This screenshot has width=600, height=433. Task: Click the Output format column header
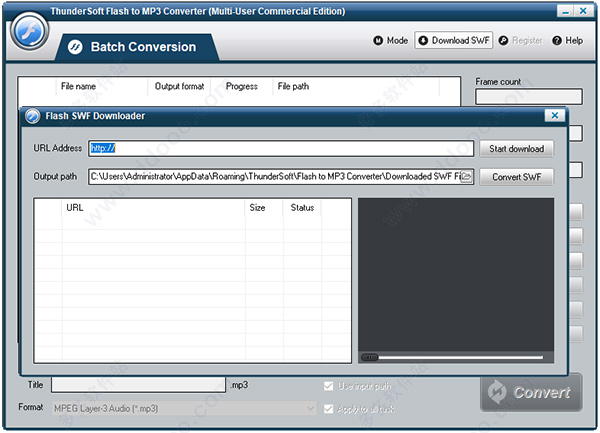[179, 86]
